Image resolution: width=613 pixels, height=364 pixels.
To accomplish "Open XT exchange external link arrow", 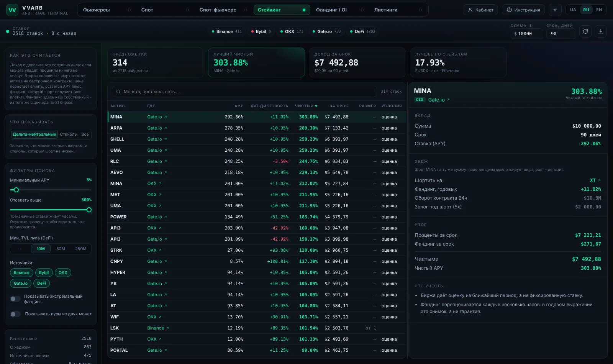I will tap(599, 180).
